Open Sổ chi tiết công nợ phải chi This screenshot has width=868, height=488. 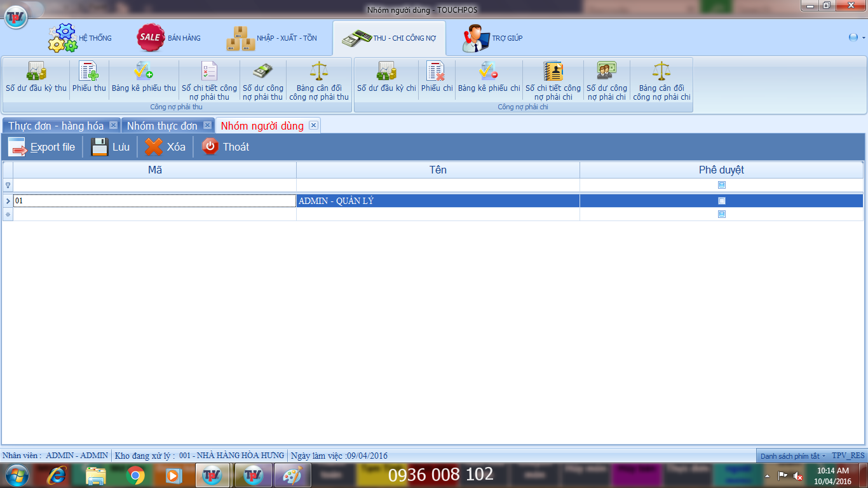[553, 80]
